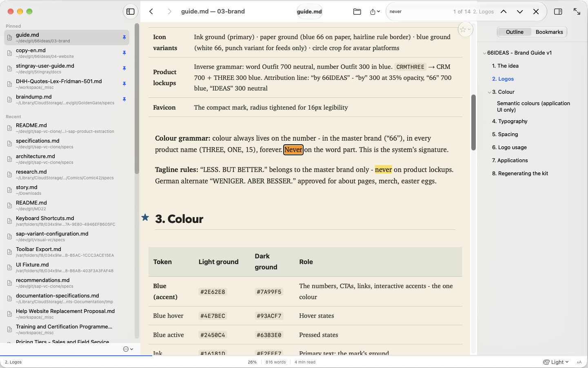588x368 pixels.
Task: Open Help Website Replacement Proposal.md
Action: (67, 314)
